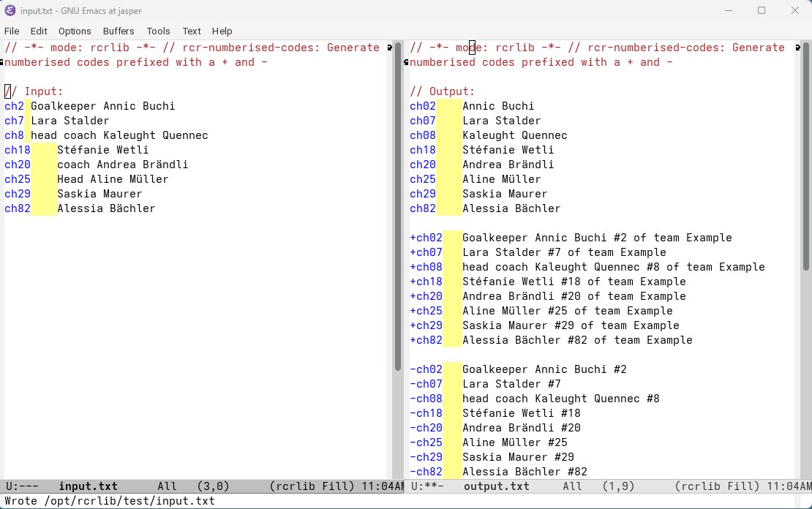Open the Options menu
Screen dimensions: 812x509
75,31
